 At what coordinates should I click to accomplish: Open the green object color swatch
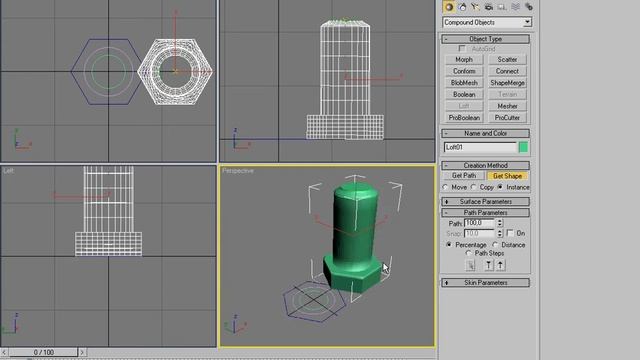[x=523, y=147]
